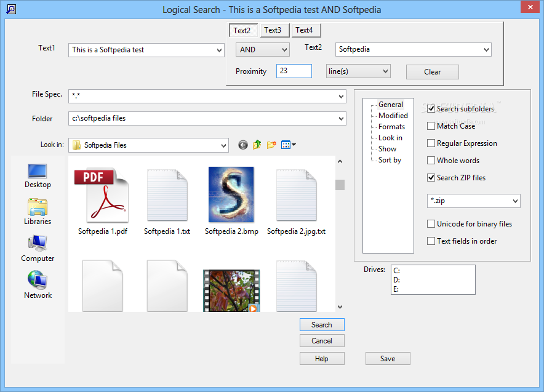Click the Logical Search app icon in title bar
The width and height of the screenshot is (544, 392).
coord(12,9)
